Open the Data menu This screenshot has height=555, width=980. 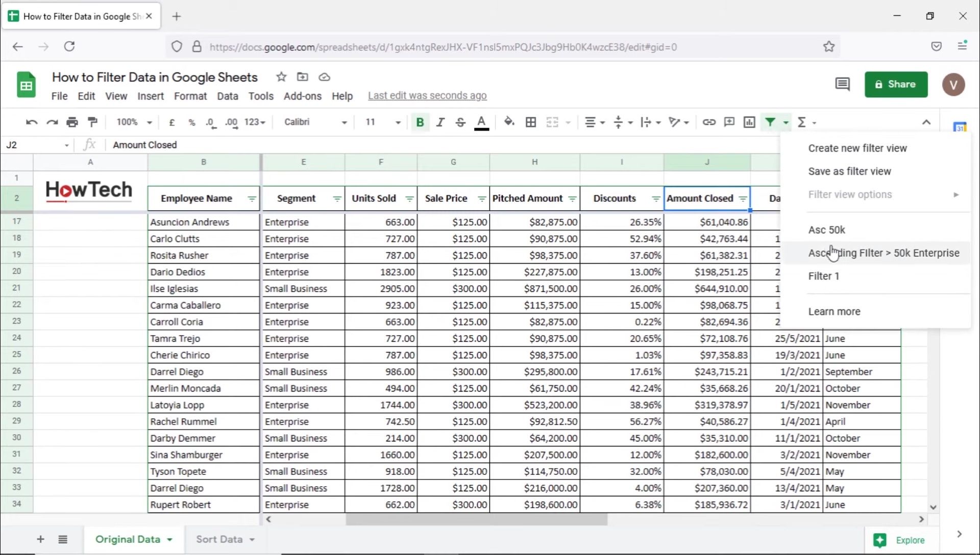tap(227, 96)
